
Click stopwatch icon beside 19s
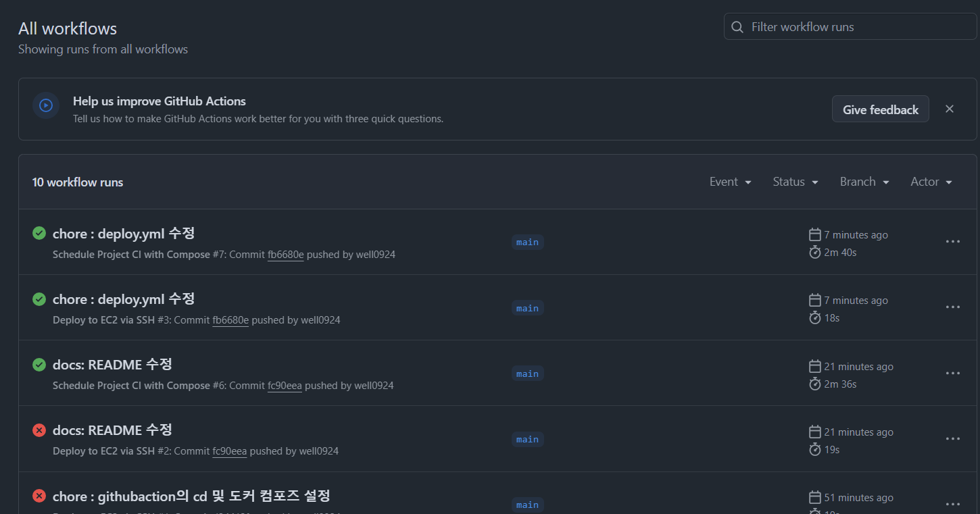(815, 449)
